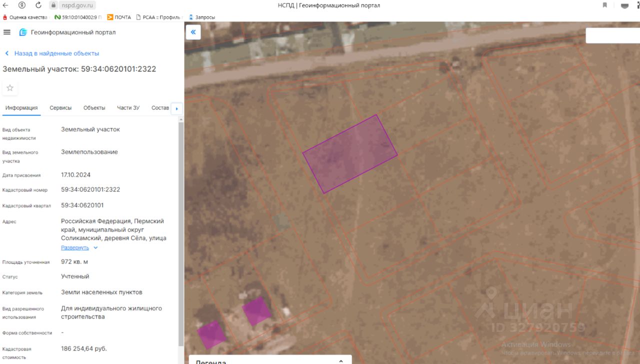
Task: Expand the full address via Развернуть
Action: 79,248
